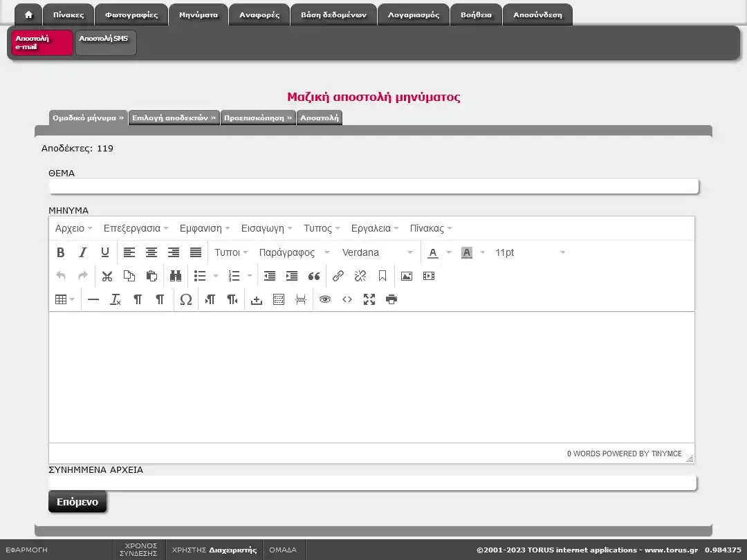This screenshot has width=747, height=560.
Task: Click the insert link icon
Action: [x=338, y=276]
